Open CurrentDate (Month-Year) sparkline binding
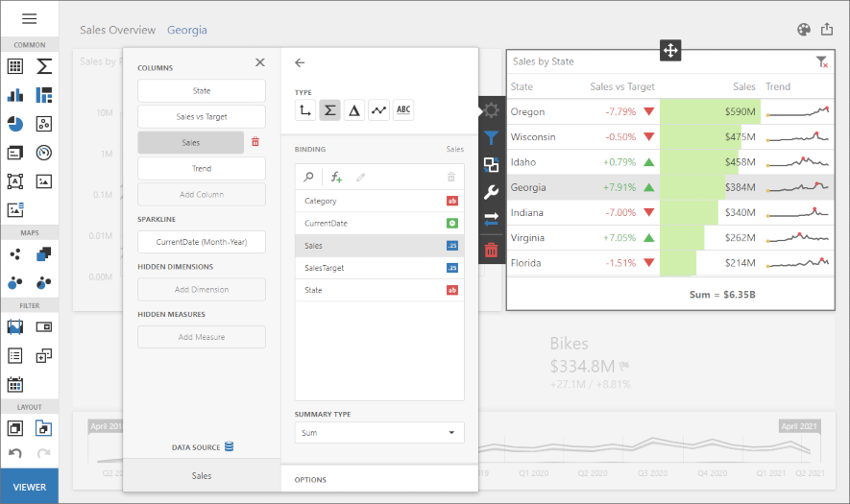 [202, 242]
